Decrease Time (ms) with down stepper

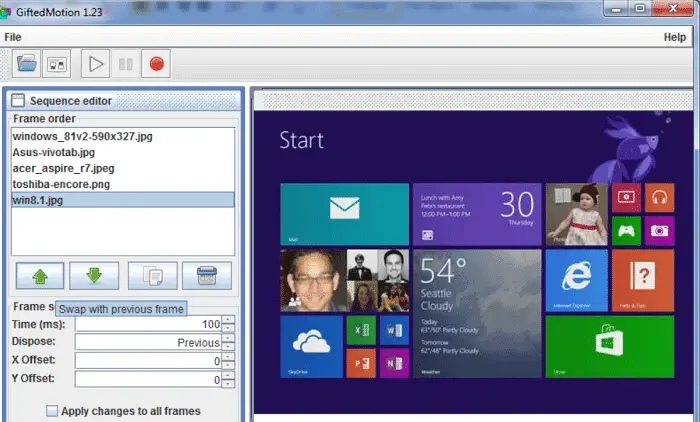point(228,328)
